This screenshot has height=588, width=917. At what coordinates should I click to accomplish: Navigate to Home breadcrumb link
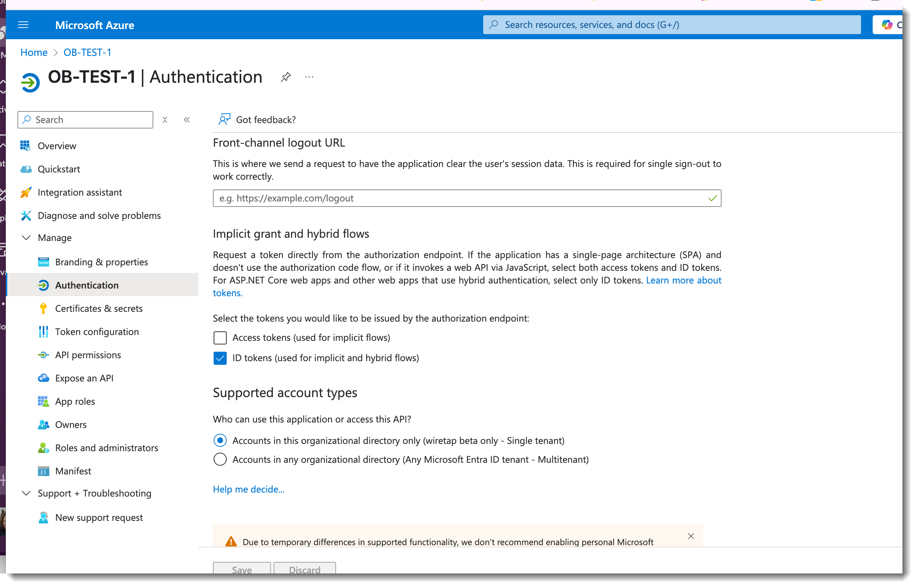(34, 53)
